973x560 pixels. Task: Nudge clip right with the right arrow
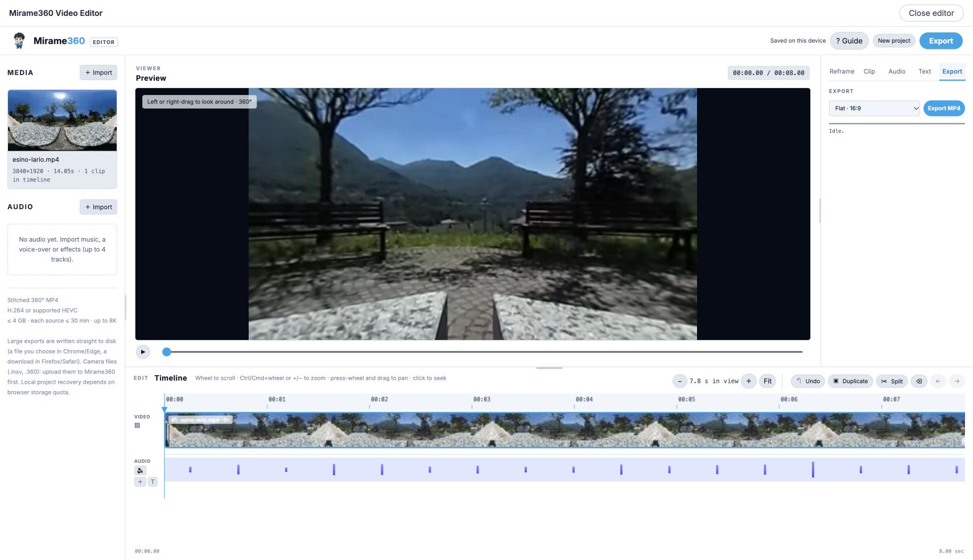(957, 381)
